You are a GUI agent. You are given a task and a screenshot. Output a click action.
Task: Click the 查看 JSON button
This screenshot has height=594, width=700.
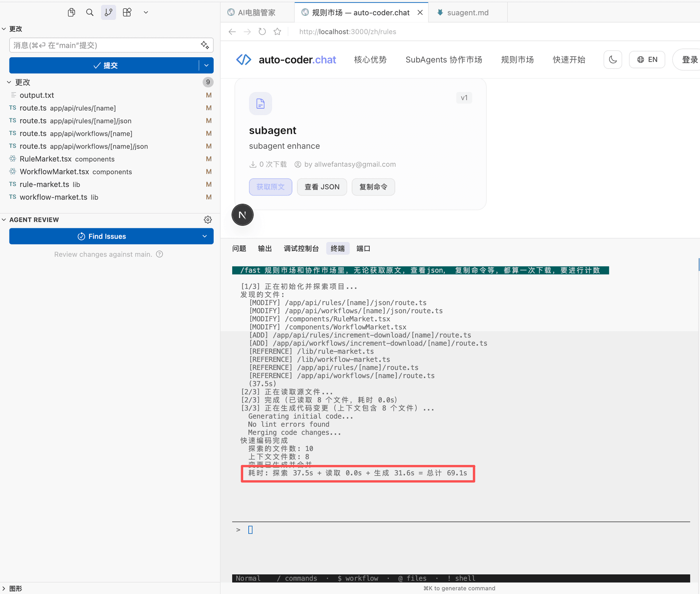tap(322, 187)
